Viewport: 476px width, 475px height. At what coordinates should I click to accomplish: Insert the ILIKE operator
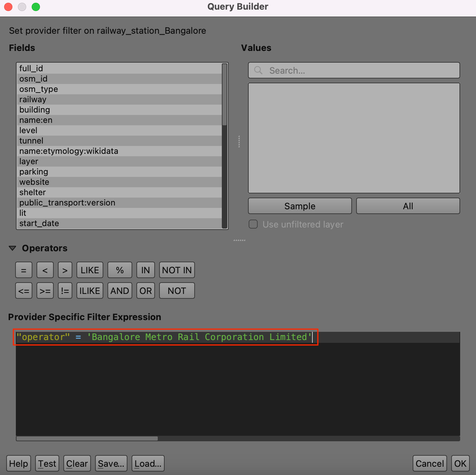[x=90, y=291]
